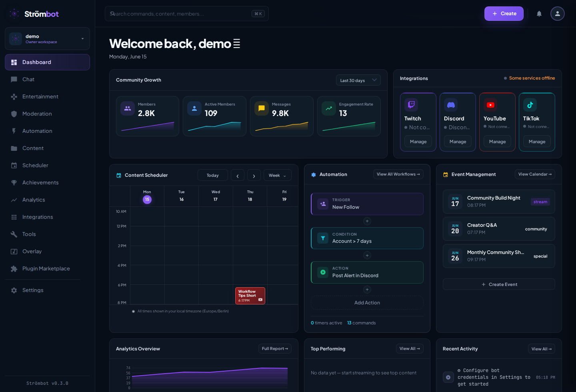
Task: Click the New Follow trigger icon
Action: click(323, 204)
